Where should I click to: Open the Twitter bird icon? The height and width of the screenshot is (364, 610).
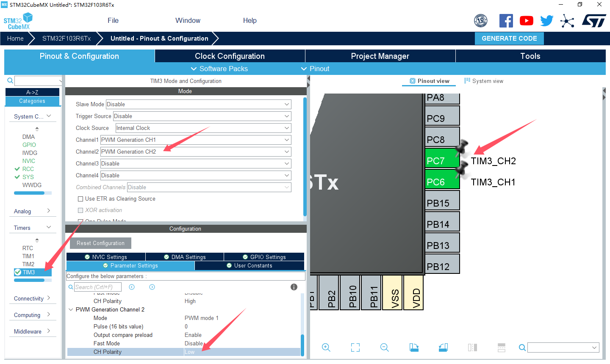pos(546,21)
